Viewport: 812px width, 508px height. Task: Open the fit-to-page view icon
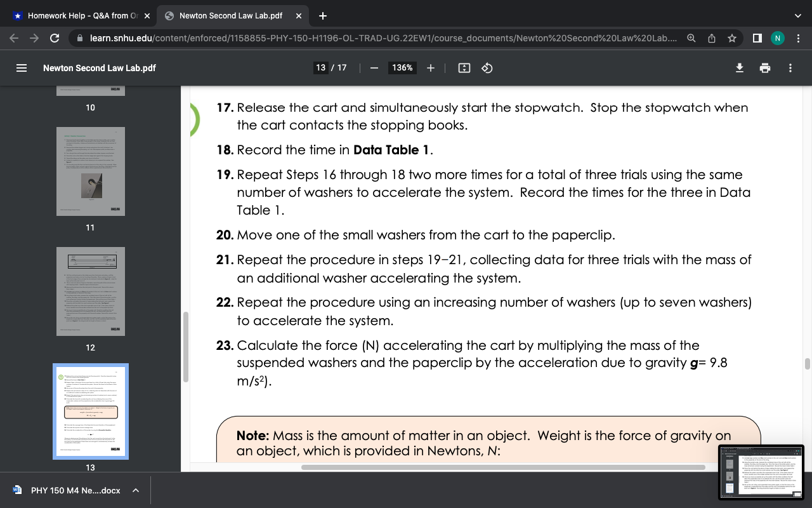point(466,68)
